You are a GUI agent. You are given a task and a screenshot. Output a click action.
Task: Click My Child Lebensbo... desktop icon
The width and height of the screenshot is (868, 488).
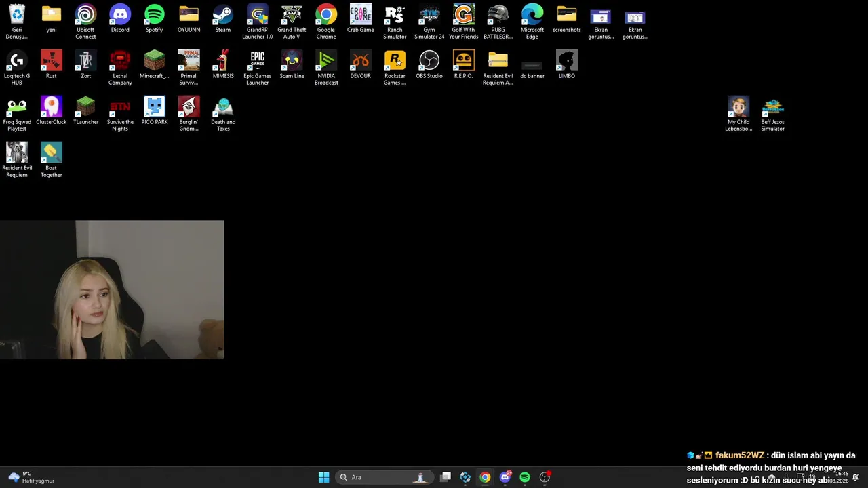[738, 114]
